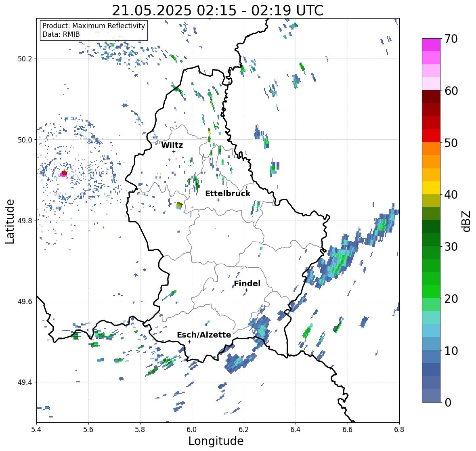The image size is (476, 451).
Task: Click the Longitude axis label
Action: coord(216,441)
